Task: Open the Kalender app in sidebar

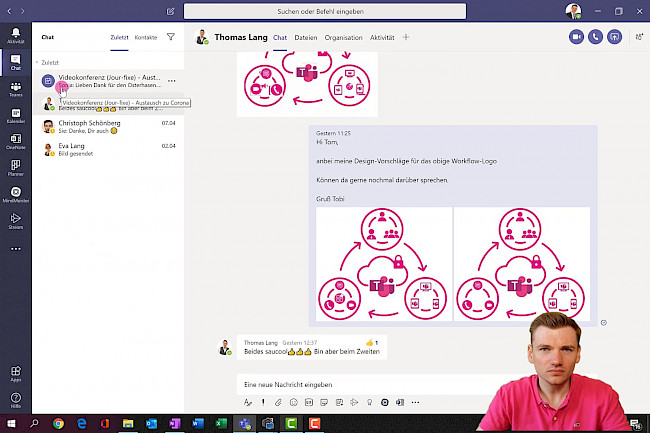Action: click(x=16, y=116)
